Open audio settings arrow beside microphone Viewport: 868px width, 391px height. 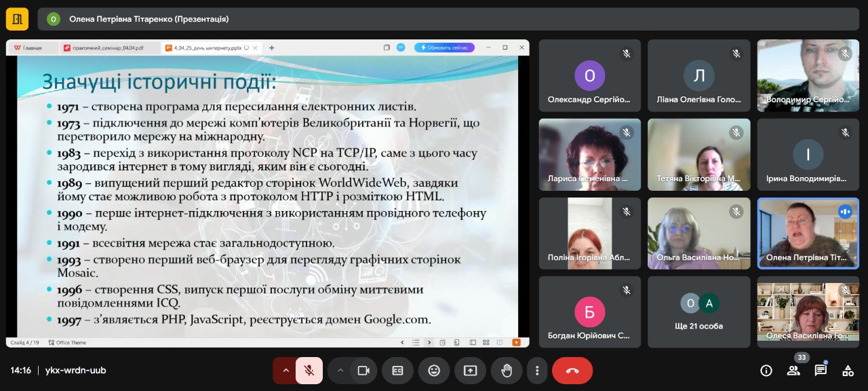(285, 371)
